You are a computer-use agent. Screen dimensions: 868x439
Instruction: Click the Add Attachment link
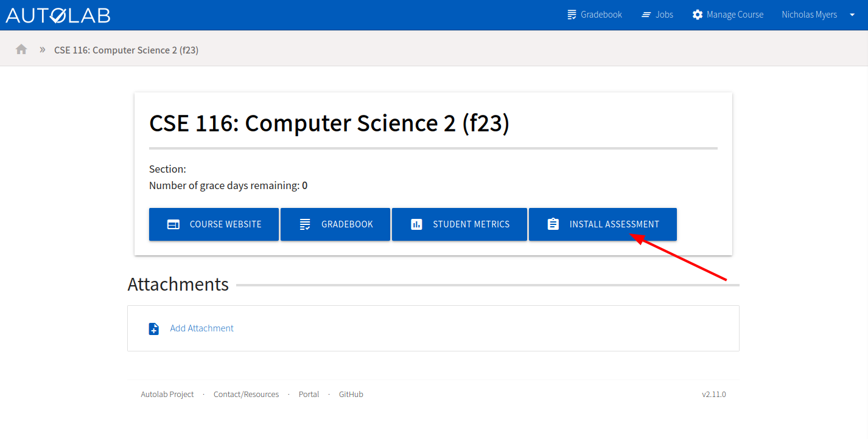pyautogui.click(x=201, y=328)
